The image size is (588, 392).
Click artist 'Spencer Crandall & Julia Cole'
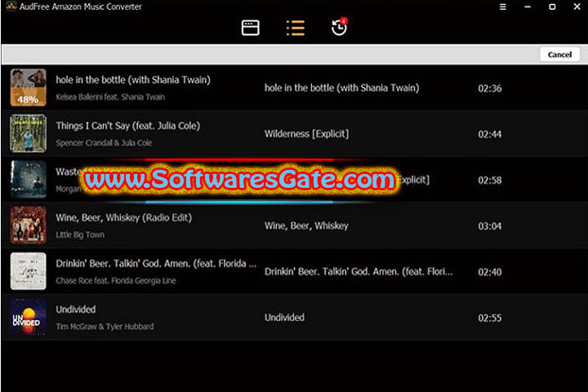coord(104,143)
